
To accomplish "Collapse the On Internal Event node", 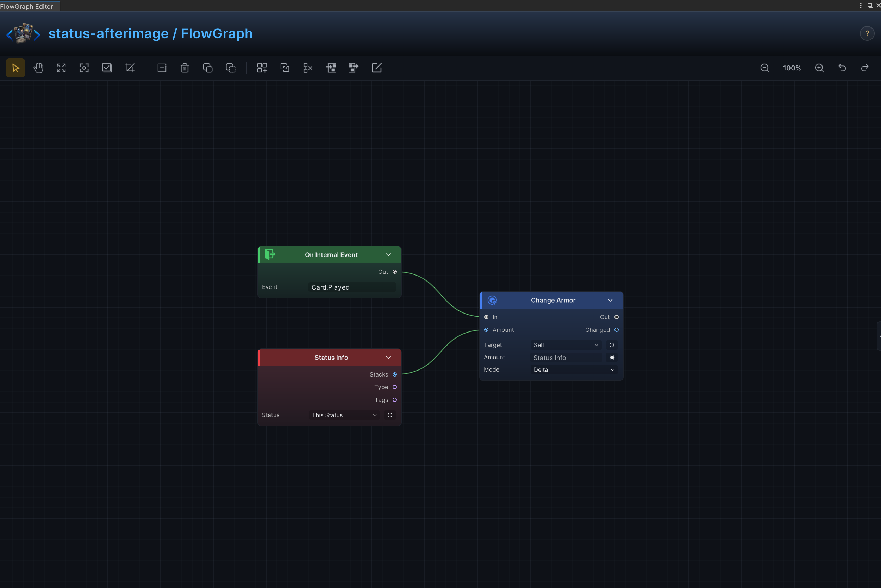I will [x=388, y=255].
